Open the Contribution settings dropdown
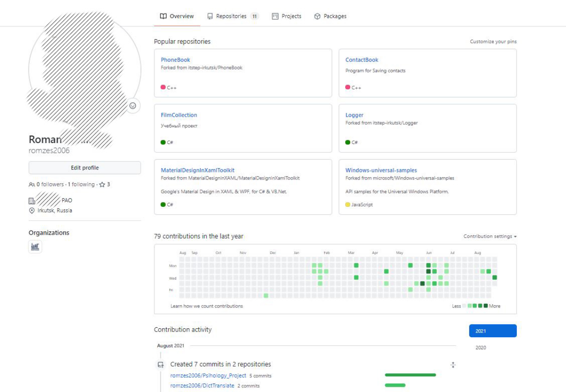566x392 pixels. 490,236
